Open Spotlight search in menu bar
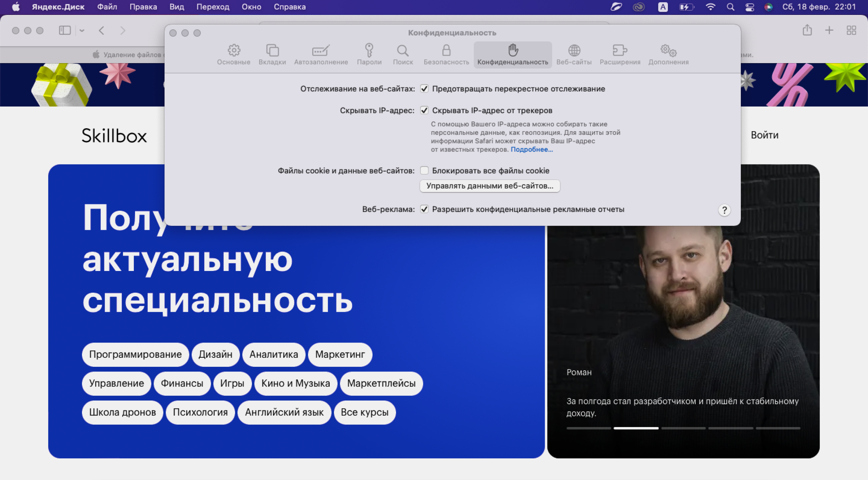The width and height of the screenshot is (868, 480). [x=730, y=7]
